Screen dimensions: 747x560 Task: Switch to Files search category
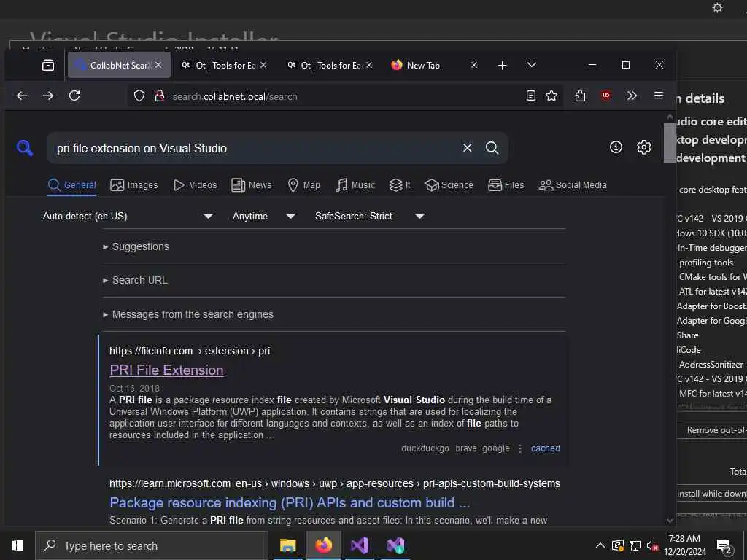pyautogui.click(x=506, y=185)
